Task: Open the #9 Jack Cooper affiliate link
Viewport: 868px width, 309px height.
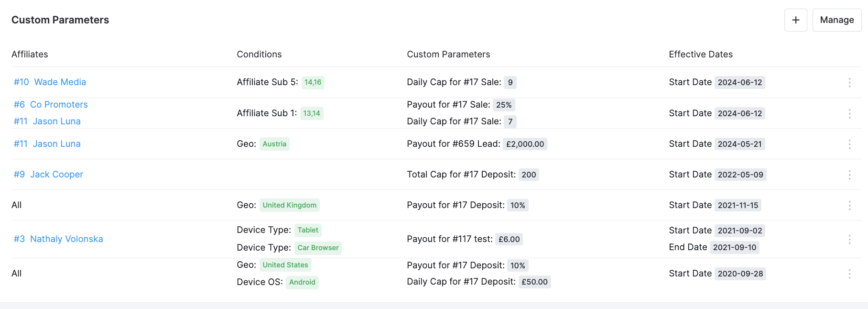Action: pyautogui.click(x=48, y=174)
